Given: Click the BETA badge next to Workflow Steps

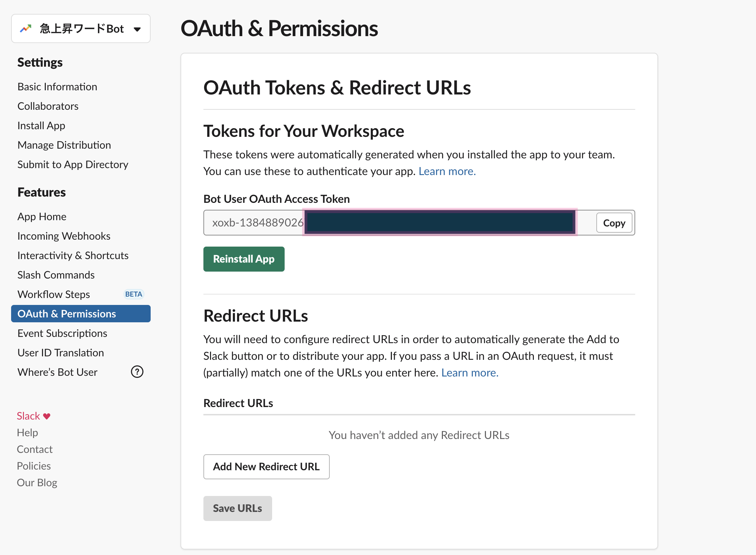Looking at the screenshot, I should coord(134,294).
